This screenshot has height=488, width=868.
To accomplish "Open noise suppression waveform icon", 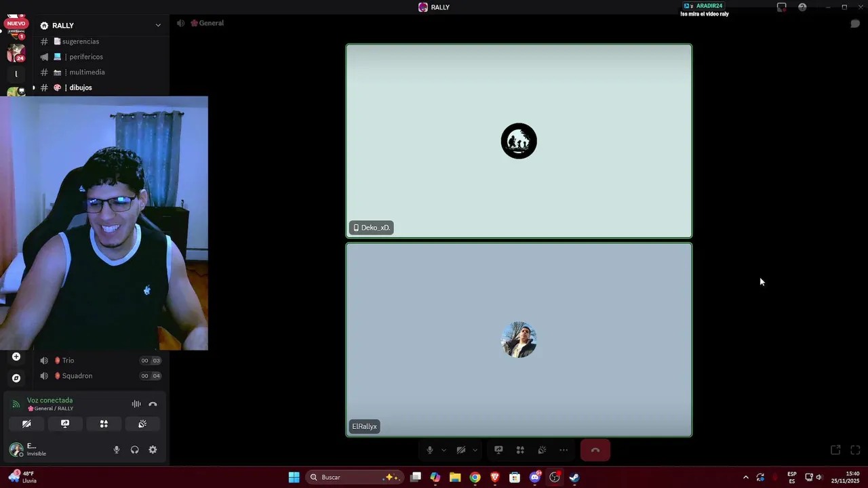I will 136,404.
